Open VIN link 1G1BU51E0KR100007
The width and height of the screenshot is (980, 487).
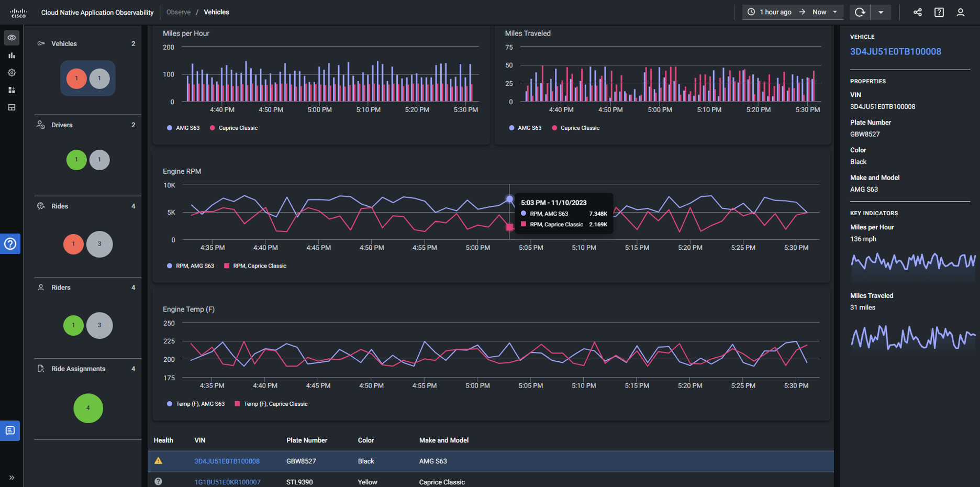tap(227, 482)
